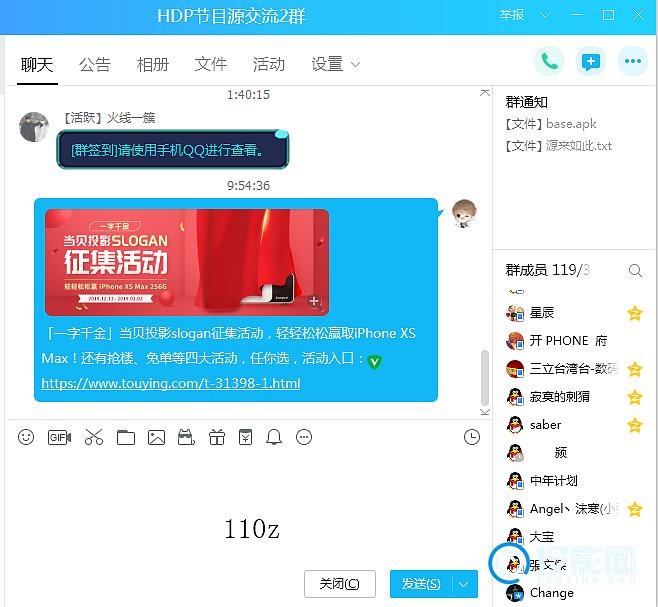Click the invite-to-chat plus icon

click(x=590, y=62)
